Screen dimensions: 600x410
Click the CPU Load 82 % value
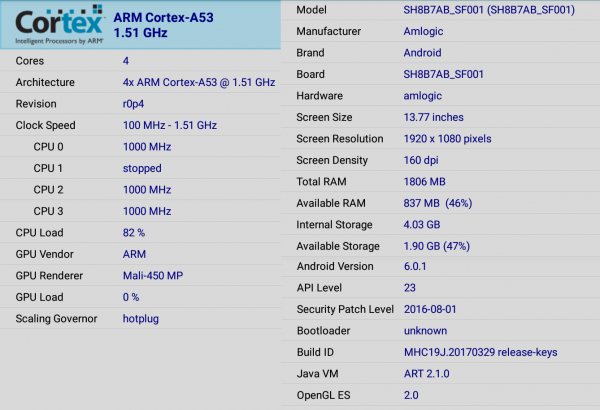point(134,233)
